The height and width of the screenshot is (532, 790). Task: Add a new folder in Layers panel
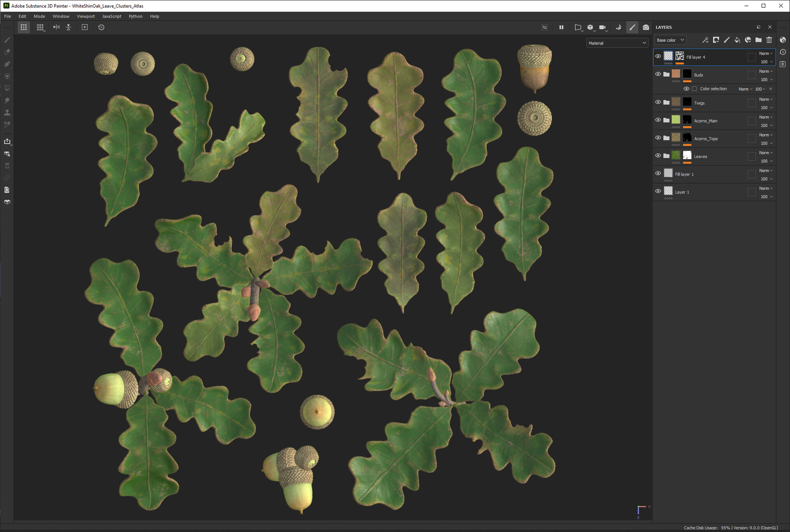758,40
